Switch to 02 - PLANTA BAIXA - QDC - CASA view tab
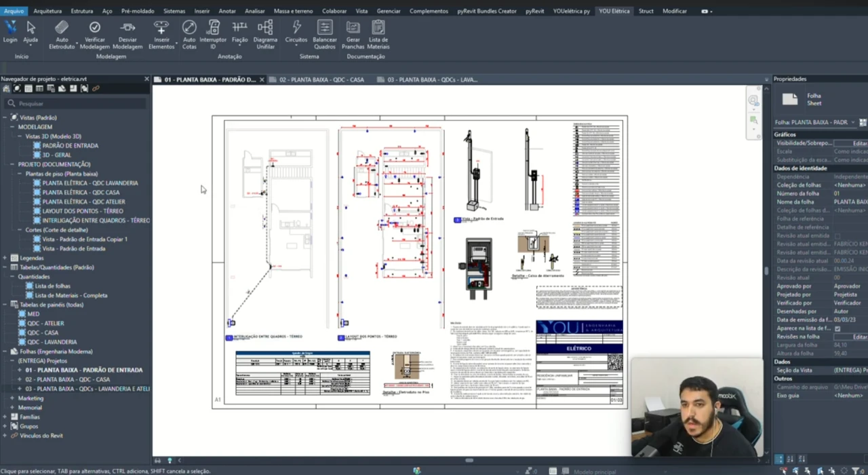The height and width of the screenshot is (475, 868). [321, 79]
